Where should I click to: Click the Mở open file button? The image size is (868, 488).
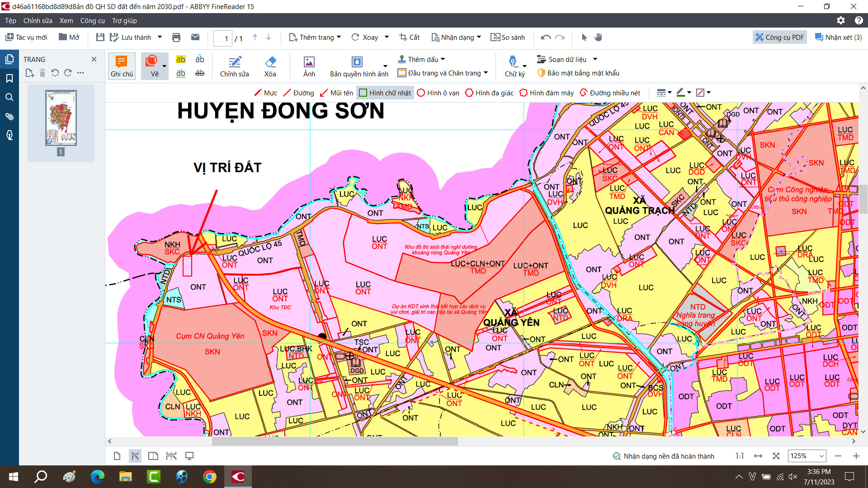click(x=69, y=38)
